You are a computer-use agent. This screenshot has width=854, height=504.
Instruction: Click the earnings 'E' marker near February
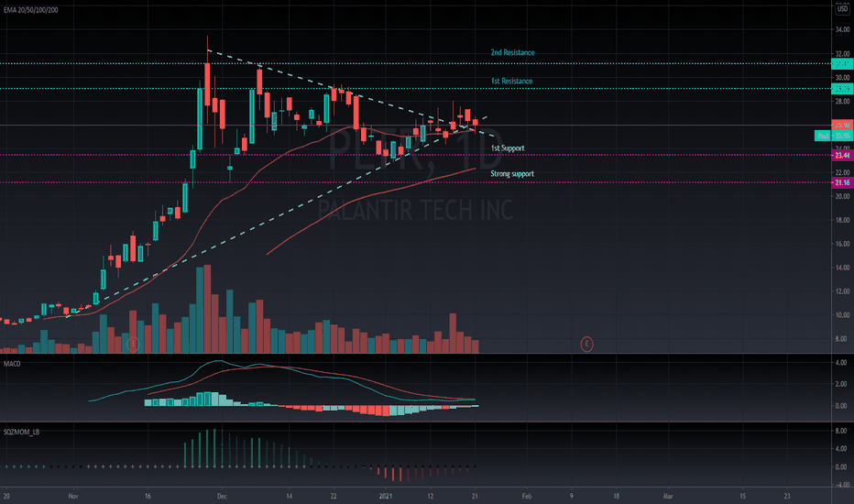coord(586,344)
